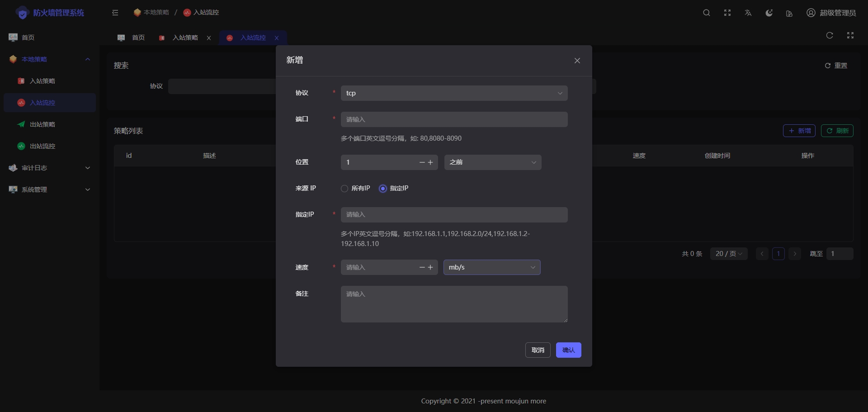The height and width of the screenshot is (412, 868).
Task: Collapse the sidebar via the hamburger icon
Action: (x=115, y=13)
